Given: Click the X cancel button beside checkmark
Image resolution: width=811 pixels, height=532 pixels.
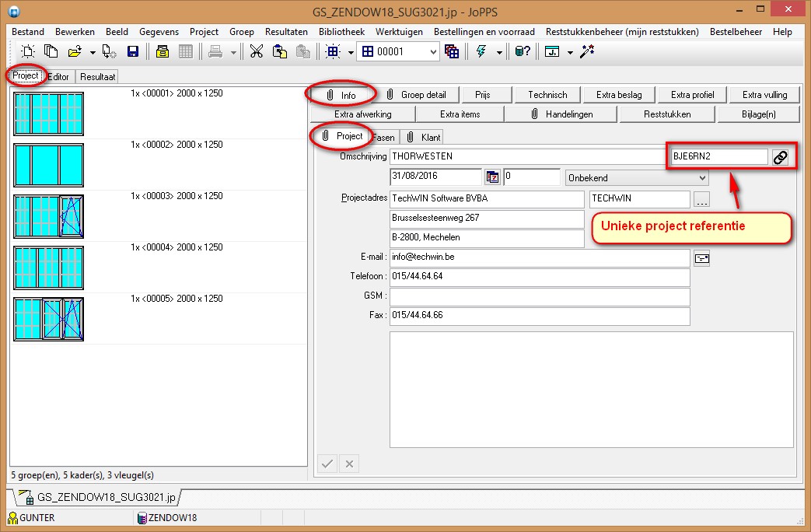Looking at the screenshot, I should [x=349, y=464].
